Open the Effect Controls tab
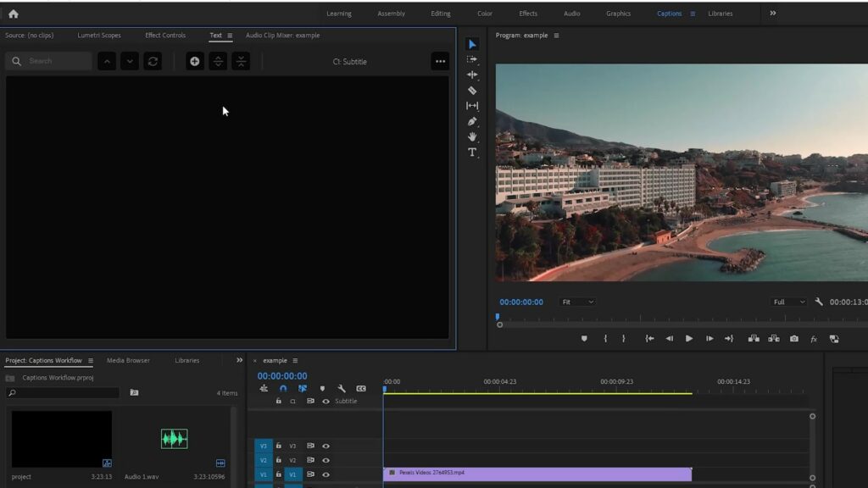 click(x=165, y=36)
